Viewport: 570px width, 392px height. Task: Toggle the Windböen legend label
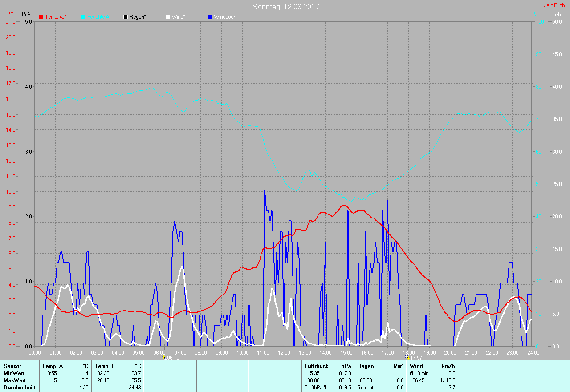[x=225, y=17]
